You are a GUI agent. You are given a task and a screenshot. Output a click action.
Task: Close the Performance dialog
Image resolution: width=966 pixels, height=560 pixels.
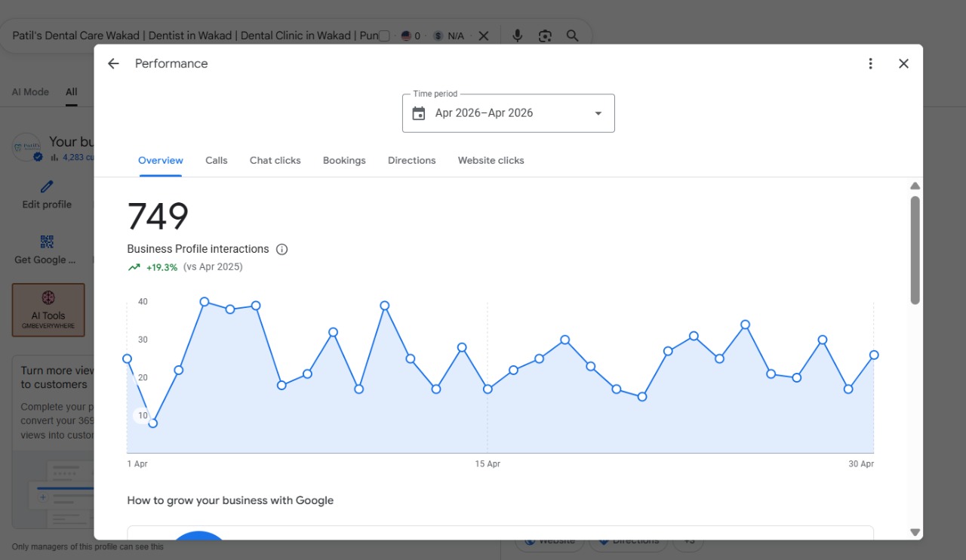tap(903, 64)
